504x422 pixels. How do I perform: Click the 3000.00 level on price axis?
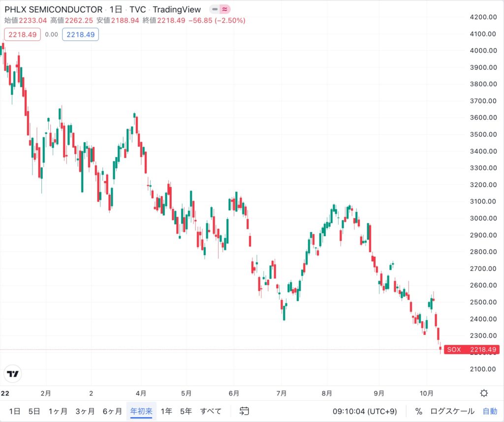pos(483,218)
